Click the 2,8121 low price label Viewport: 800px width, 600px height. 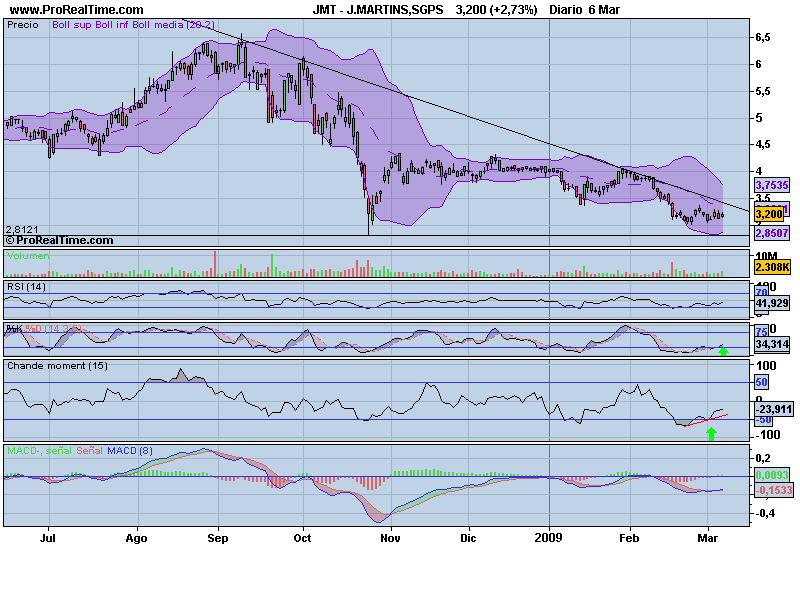click(x=22, y=230)
